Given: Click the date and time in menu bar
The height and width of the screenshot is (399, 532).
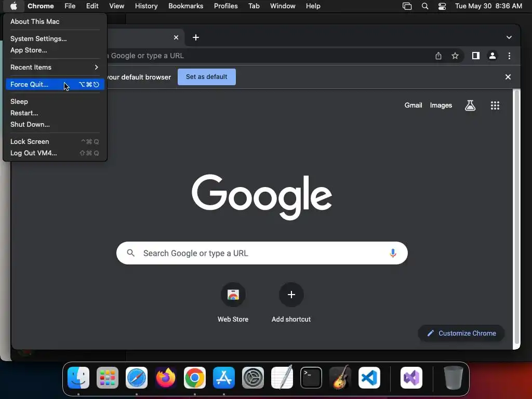Looking at the screenshot, I should [488, 6].
